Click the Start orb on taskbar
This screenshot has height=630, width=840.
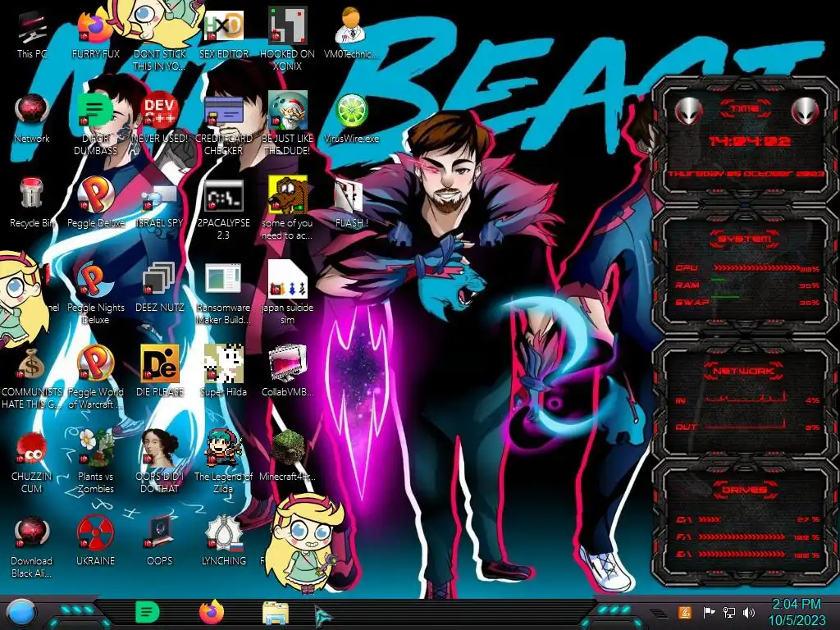21,613
